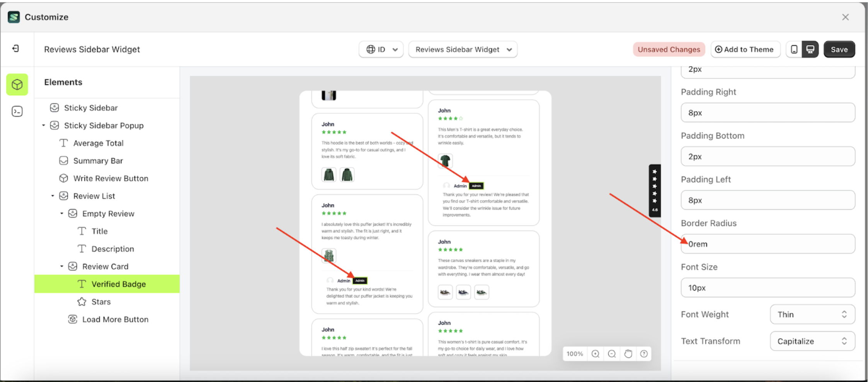Switch to desktop preview icon
The height and width of the screenshot is (382, 868).
coord(810,49)
